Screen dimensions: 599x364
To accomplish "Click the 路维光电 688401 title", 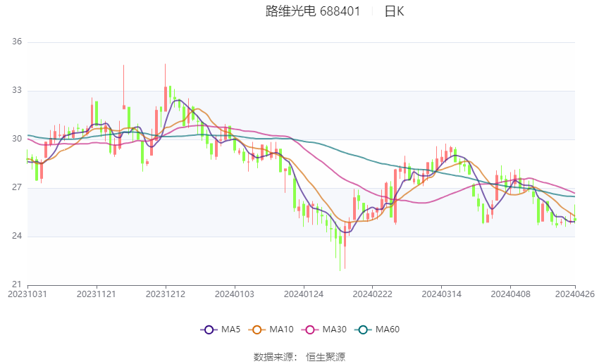I will coord(313,11).
